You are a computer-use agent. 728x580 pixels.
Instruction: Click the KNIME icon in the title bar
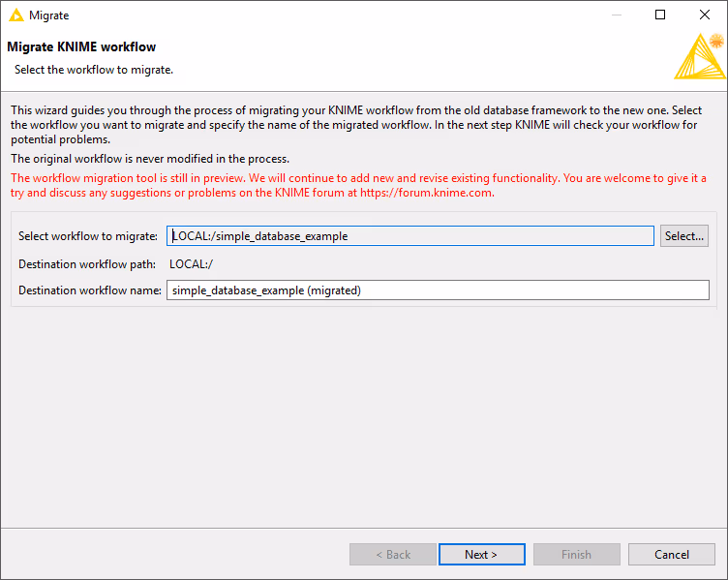tap(15, 15)
